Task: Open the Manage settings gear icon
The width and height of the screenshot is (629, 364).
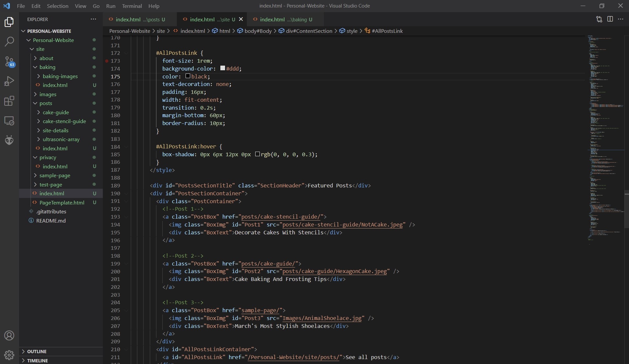Action: coord(9,355)
